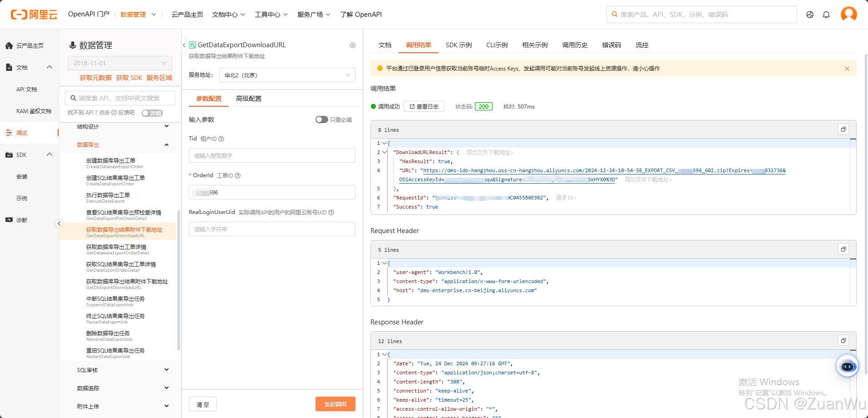Collapse the SDK section in left sidebar
This screenshot has height=418, width=868.
click(x=49, y=154)
